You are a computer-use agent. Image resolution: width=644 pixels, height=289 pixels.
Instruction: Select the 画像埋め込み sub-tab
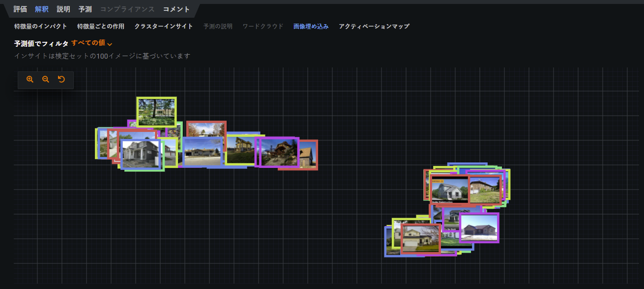point(311,26)
